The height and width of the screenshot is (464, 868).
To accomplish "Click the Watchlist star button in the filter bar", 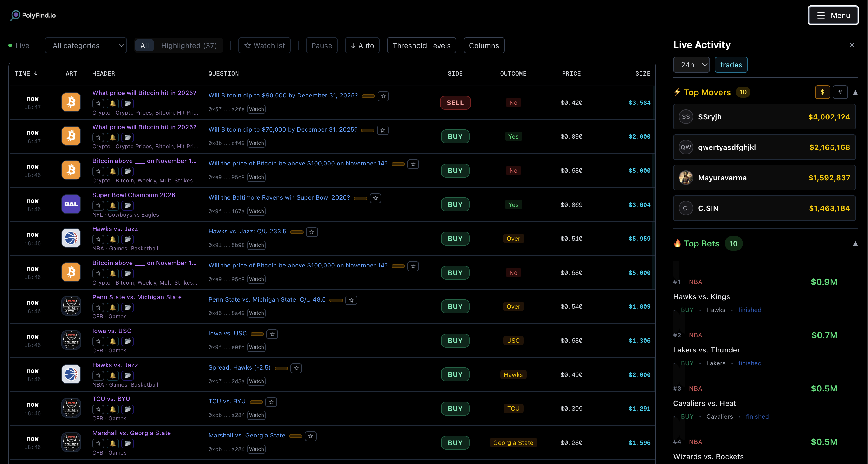I will (x=264, y=45).
